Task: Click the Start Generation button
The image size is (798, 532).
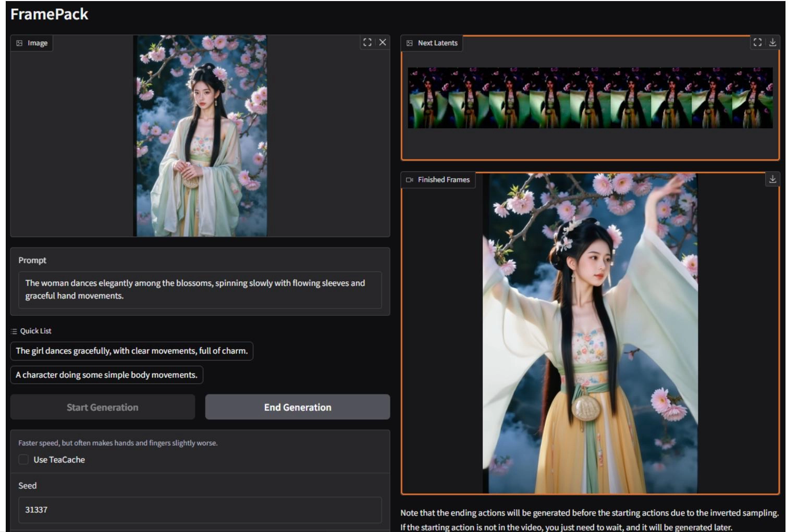Action: (x=102, y=407)
